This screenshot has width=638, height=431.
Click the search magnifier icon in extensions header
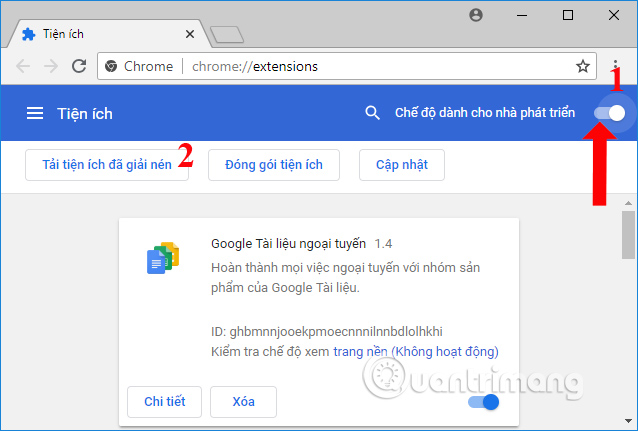tap(372, 113)
